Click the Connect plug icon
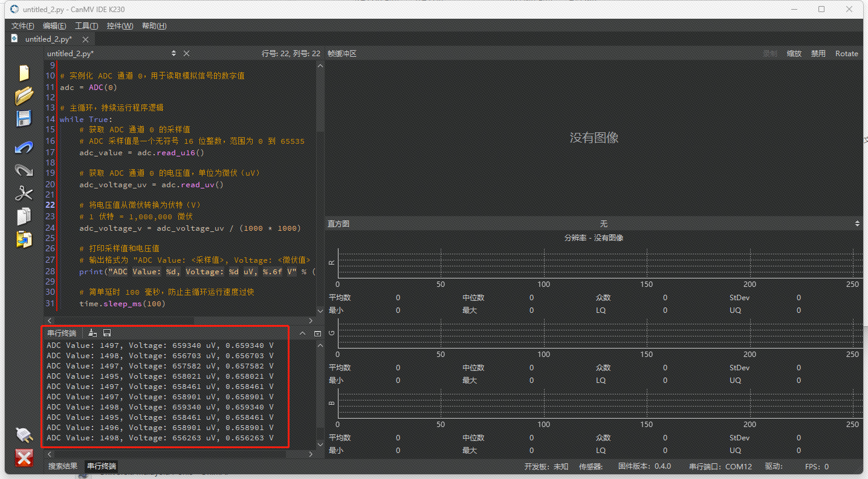This screenshot has height=479, width=868. tap(24, 435)
